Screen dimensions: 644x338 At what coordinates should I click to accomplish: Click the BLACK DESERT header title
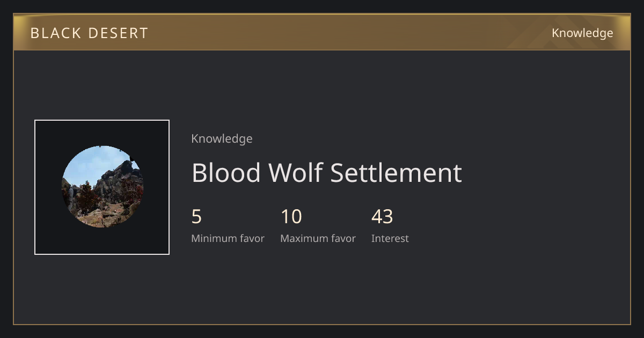coord(89,33)
